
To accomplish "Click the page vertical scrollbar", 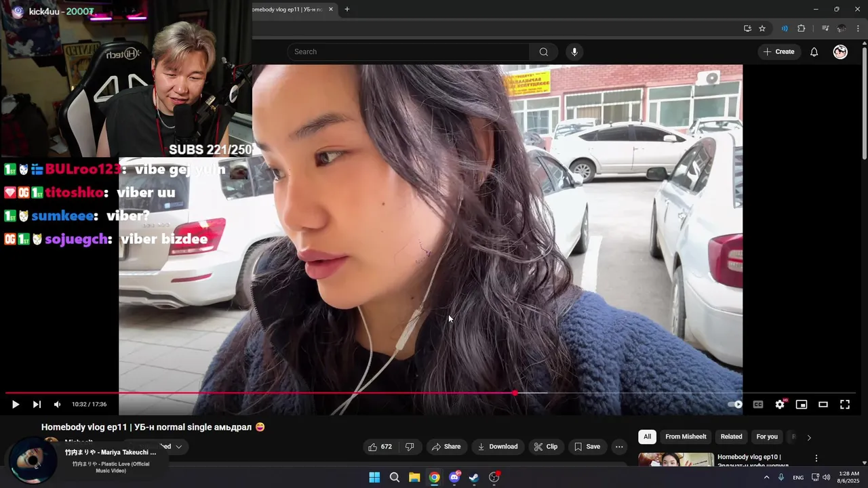I will [865, 104].
